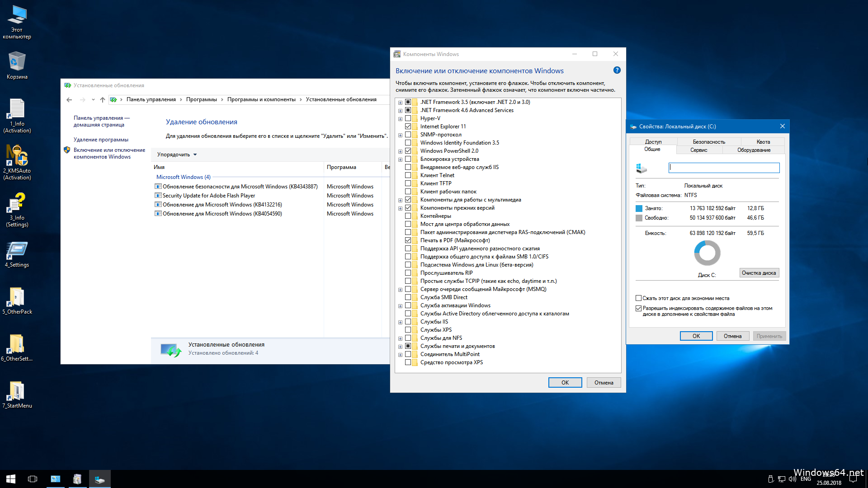Check the compress this drive option

pos(638,298)
